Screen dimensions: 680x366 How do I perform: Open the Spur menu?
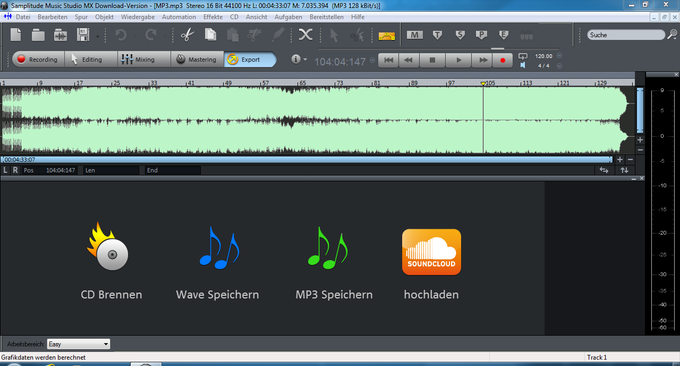pos(81,17)
